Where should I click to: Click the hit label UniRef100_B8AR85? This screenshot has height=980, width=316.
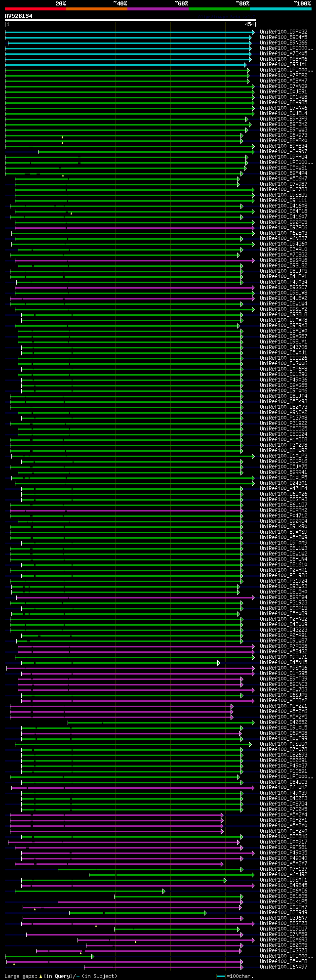pyautogui.click(x=283, y=102)
